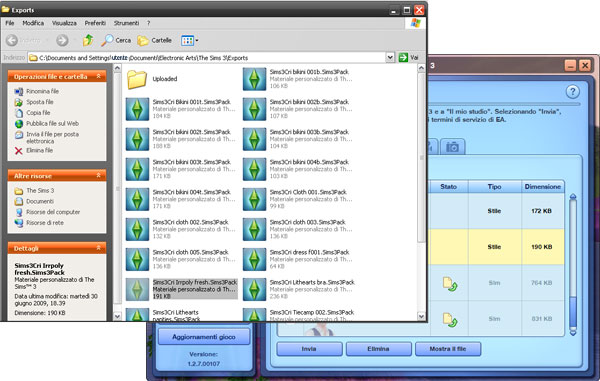Image resolution: width=600 pixels, height=381 pixels.
Task: Open the Visualizza menu
Action: (64, 23)
